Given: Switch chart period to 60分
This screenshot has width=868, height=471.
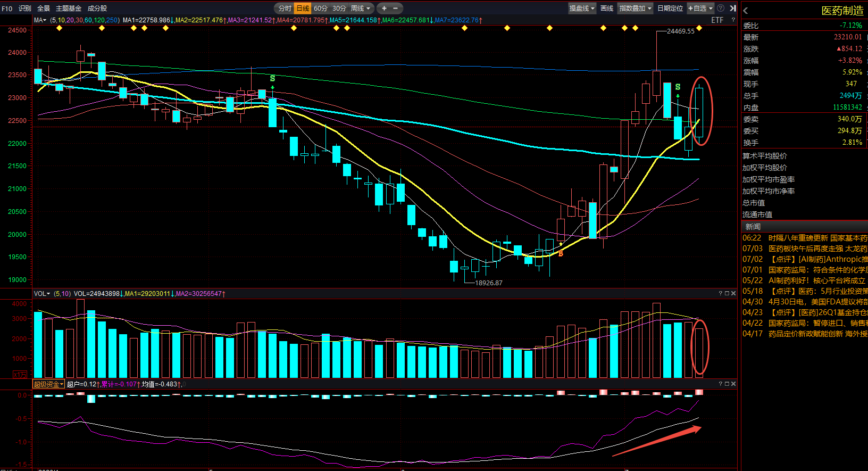Looking at the screenshot, I should 321,8.
